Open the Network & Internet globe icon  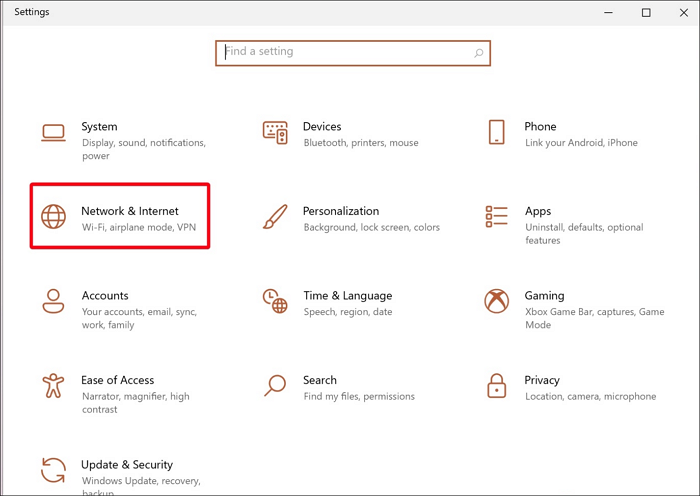point(53,216)
